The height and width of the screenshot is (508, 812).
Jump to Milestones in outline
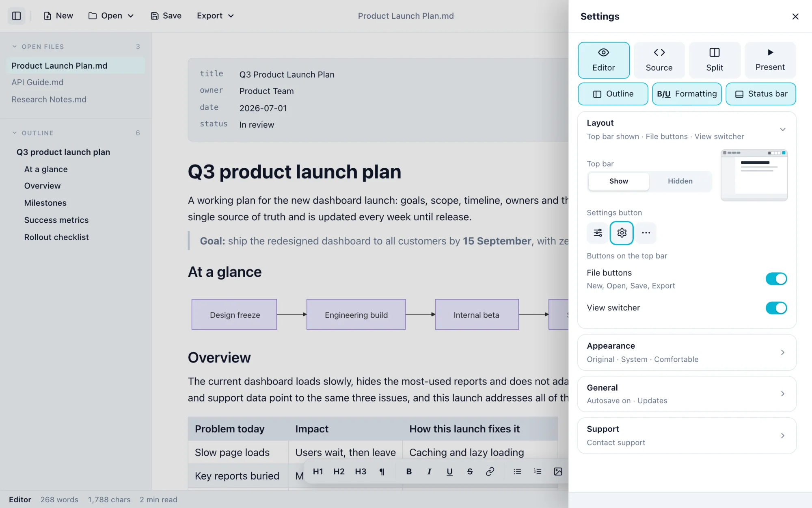point(45,203)
